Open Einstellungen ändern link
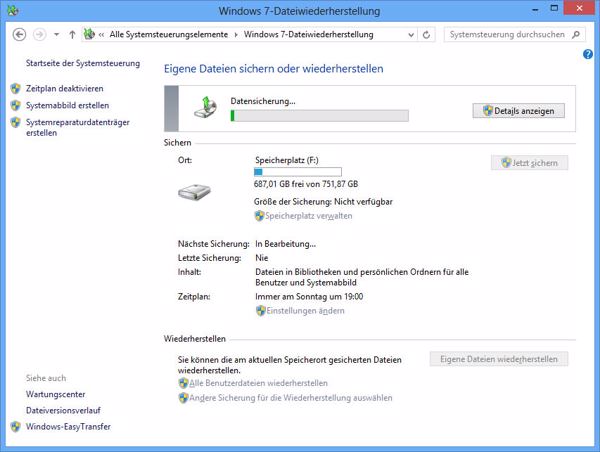Image resolution: width=600 pixels, height=452 pixels. click(305, 311)
